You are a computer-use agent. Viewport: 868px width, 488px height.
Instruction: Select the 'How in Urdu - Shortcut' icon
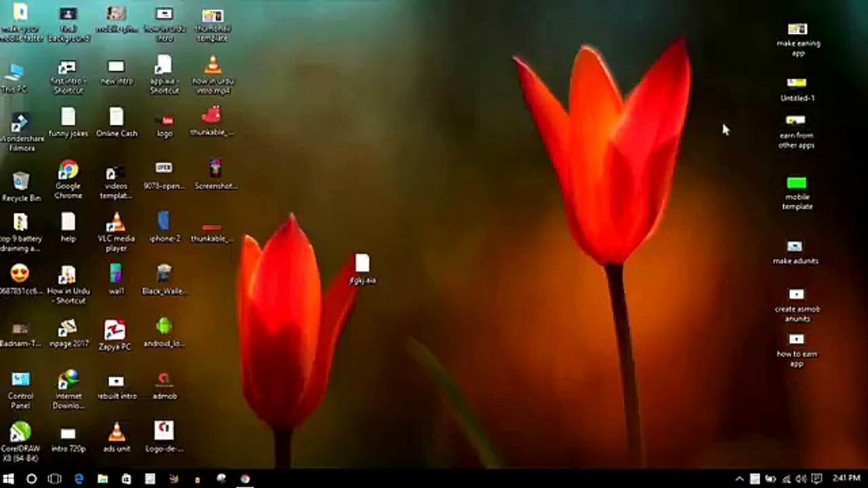[x=68, y=285]
